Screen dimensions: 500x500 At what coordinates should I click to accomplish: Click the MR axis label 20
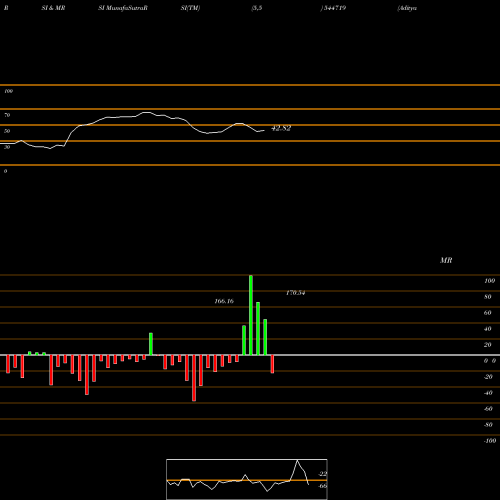click(x=488, y=345)
